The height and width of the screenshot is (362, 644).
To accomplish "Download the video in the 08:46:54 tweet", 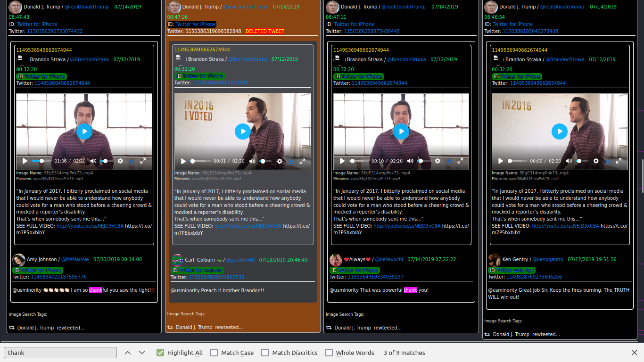I will coord(607,161).
